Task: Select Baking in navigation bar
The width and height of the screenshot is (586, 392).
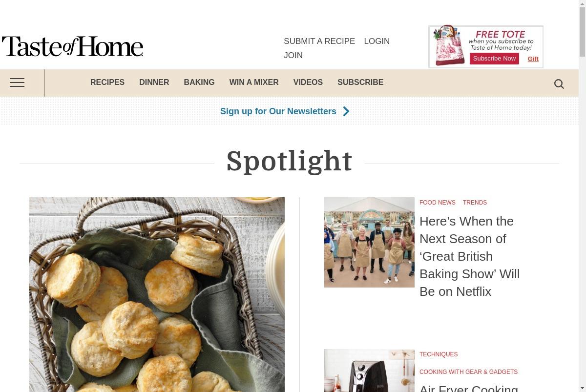Action: (x=199, y=83)
